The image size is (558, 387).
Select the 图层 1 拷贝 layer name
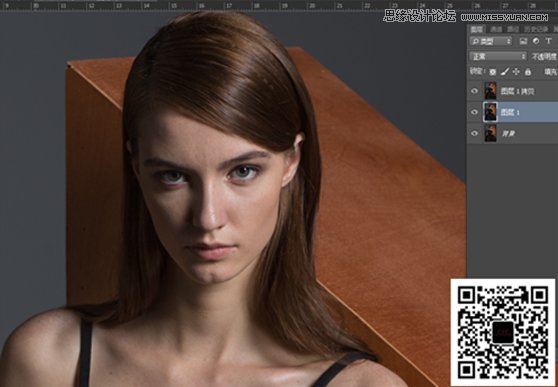click(x=517, y=91)
